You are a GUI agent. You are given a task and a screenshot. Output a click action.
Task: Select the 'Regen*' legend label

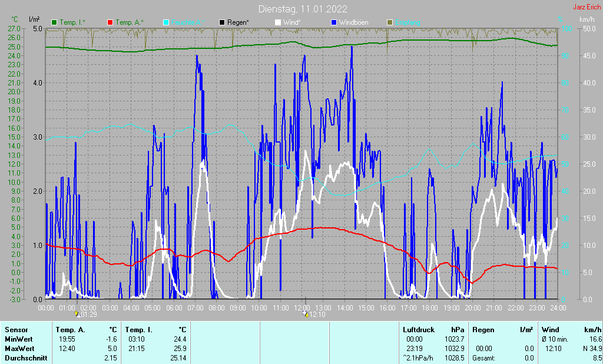(x=238, y=22)
